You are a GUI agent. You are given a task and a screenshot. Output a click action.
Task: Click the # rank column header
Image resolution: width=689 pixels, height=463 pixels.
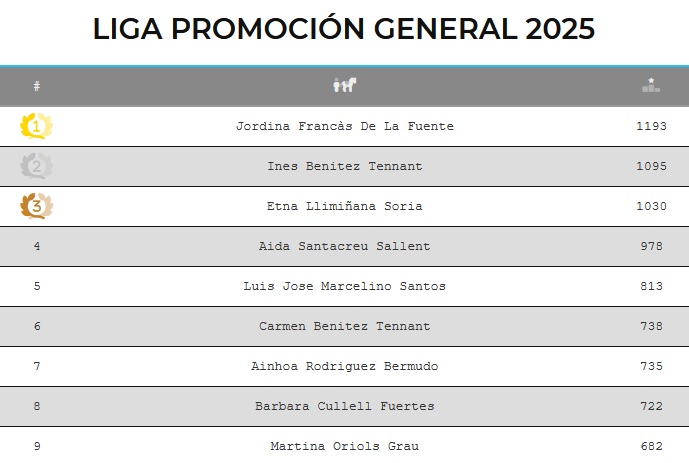[37, 86]
